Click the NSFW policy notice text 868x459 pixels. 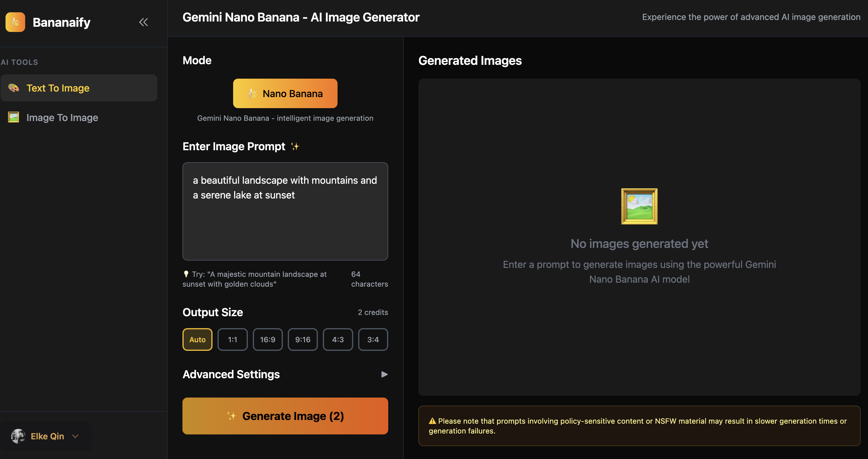point(638,426)
